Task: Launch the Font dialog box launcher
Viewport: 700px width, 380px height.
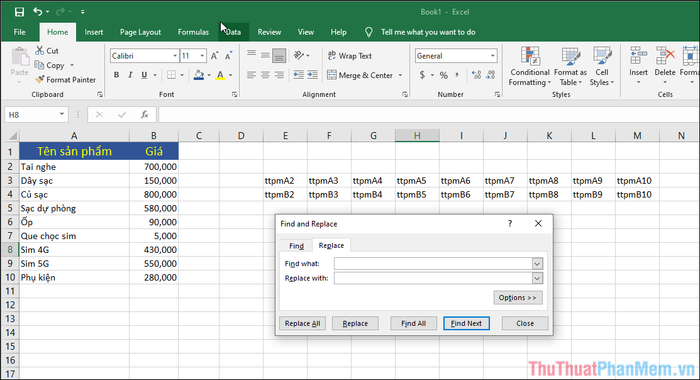Action: click(234, 95)
